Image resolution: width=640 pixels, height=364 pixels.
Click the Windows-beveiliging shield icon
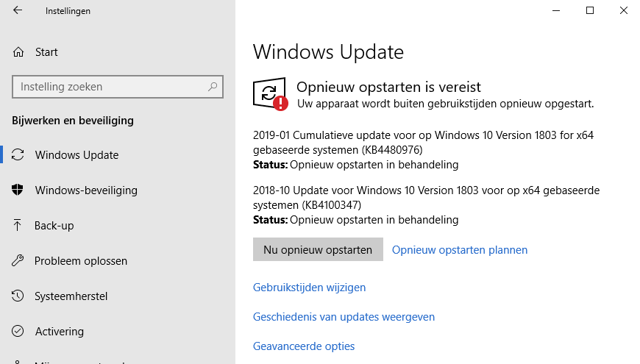coord(18,190)
